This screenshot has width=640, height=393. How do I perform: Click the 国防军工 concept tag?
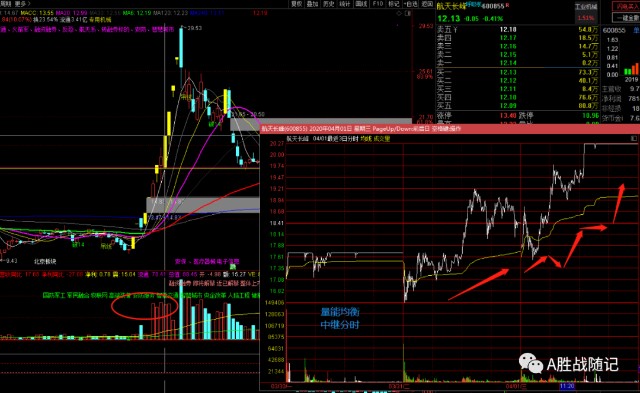(x=54, y=295)
